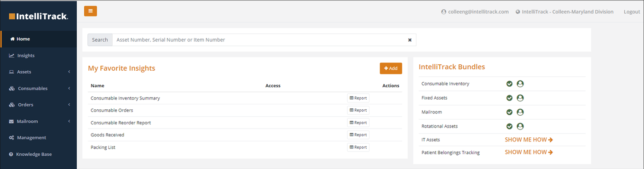The image size is (644, 169).
Task: Click the Knowledge Base question mark icon
Action: click(11, 154)
